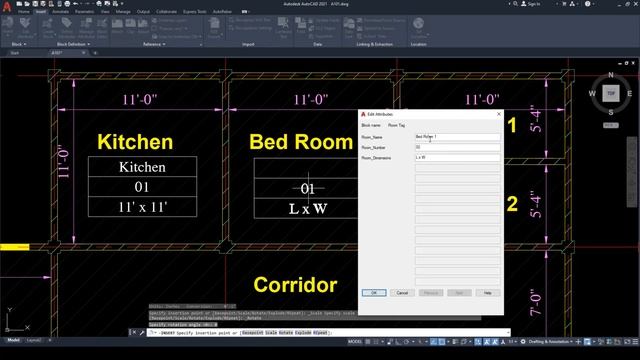Open the Express Tools ribbon tab
This screenshot has width=640, height=360.
click(x=194, y=12)
